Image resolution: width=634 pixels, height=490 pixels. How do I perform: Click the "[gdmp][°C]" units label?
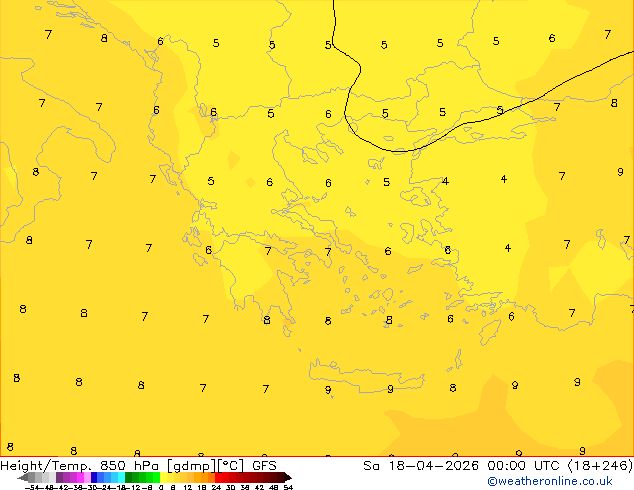205,466
